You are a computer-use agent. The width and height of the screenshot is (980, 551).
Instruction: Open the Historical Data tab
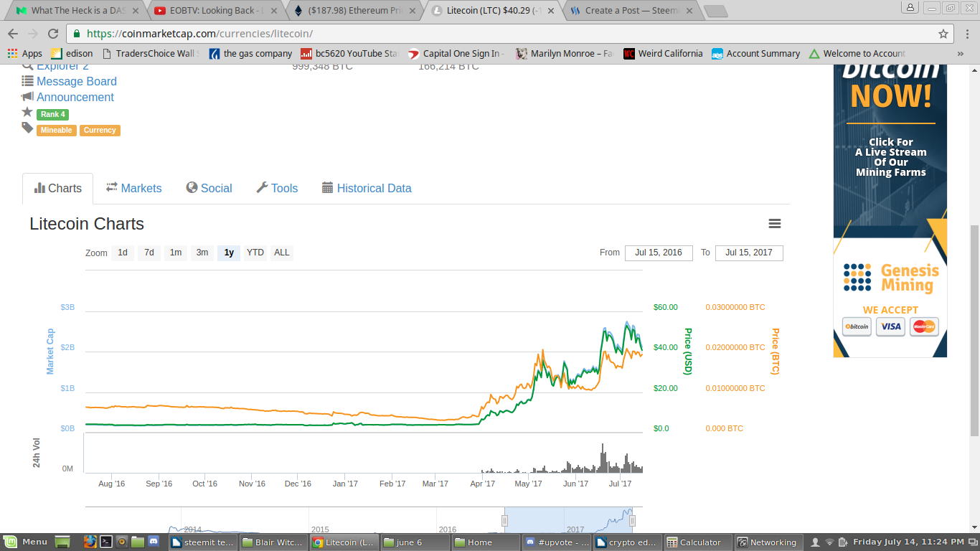click(367, 188)
